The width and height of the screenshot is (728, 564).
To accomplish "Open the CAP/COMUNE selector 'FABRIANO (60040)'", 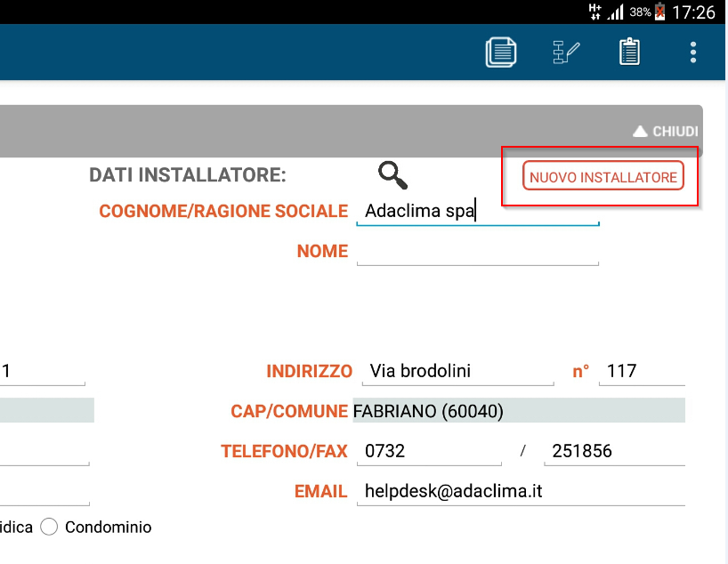I will pos(519,410).
